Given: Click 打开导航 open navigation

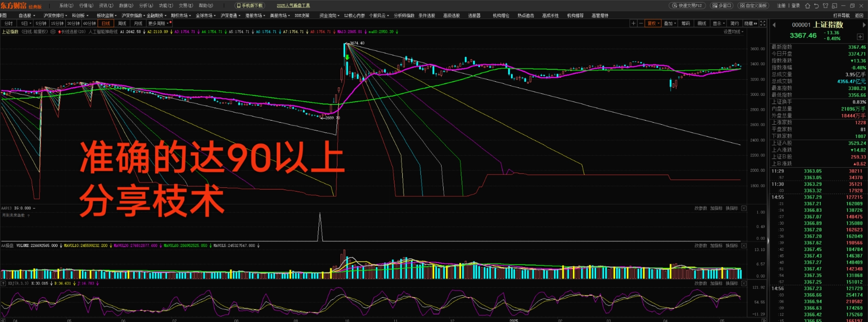Looking at the screenshot, I should click(x=841, y=15).
